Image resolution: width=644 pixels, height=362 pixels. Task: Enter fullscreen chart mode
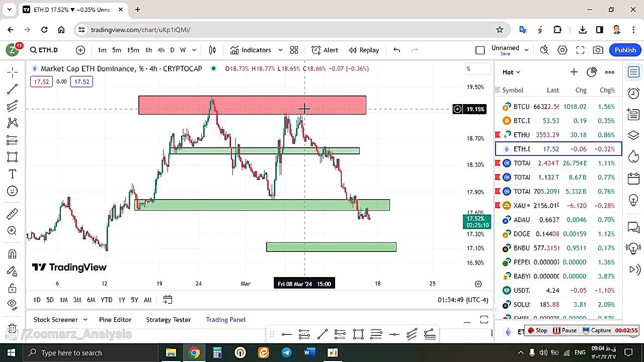pos(580,50)
